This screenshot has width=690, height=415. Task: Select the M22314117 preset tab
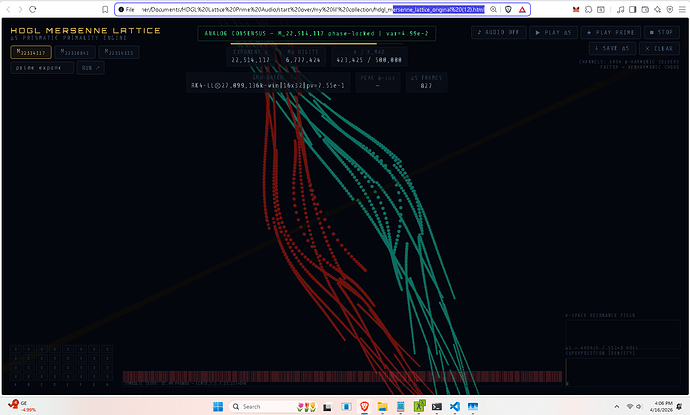pyautogui.click(x=30, y=51)
